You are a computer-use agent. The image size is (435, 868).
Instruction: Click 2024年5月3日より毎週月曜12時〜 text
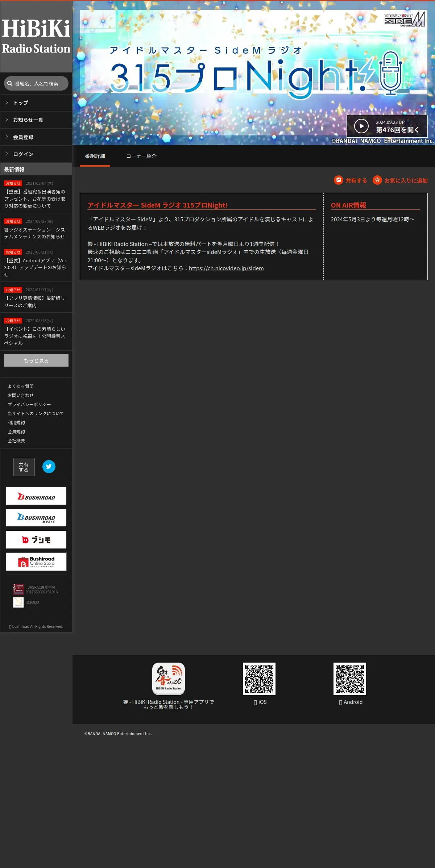[x=373, y=220]
